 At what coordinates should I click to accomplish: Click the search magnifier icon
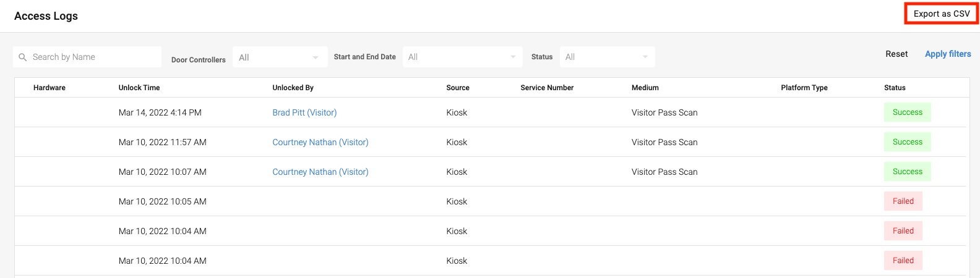23,57
